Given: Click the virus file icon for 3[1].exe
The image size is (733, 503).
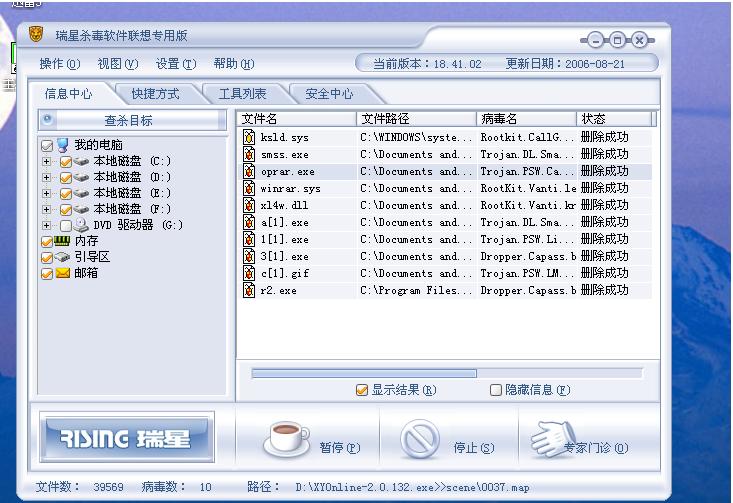Looking at the screenshot, I should [x=249, y=256].
